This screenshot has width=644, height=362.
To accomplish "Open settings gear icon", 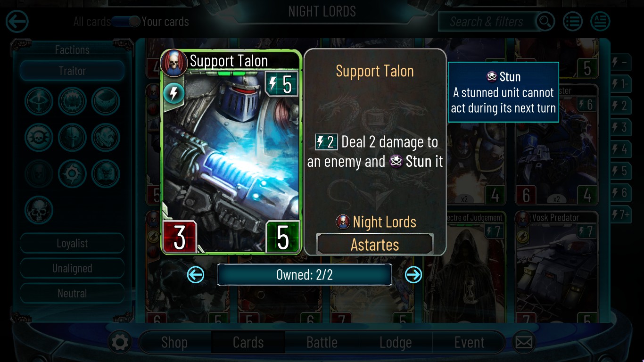I will (x=120, y=342).
